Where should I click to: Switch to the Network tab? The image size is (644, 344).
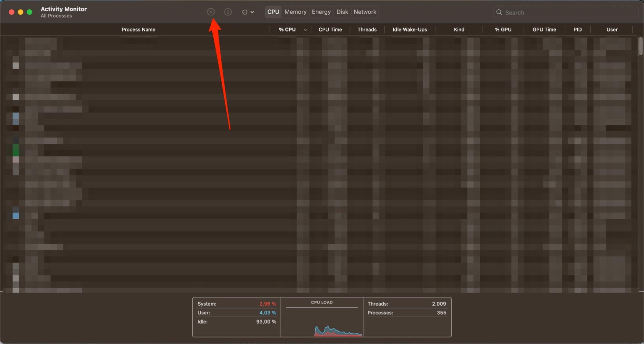(x=365, y=12)
